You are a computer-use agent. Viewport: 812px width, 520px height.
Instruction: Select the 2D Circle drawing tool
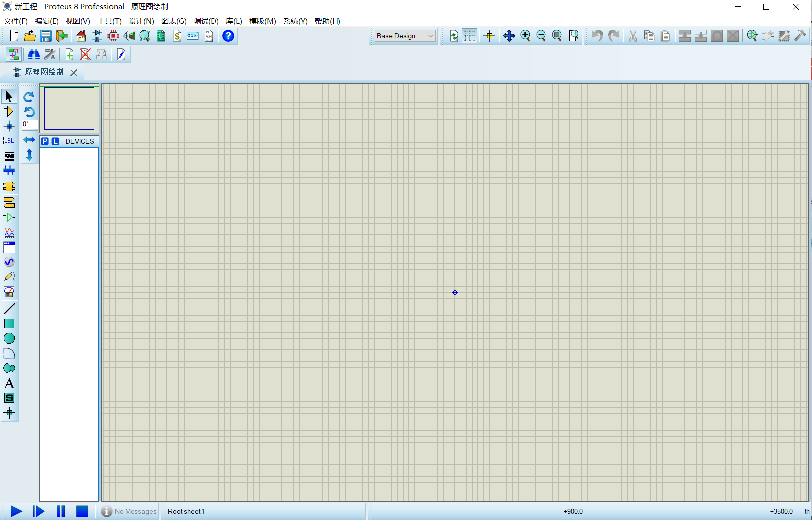(9, 338)
